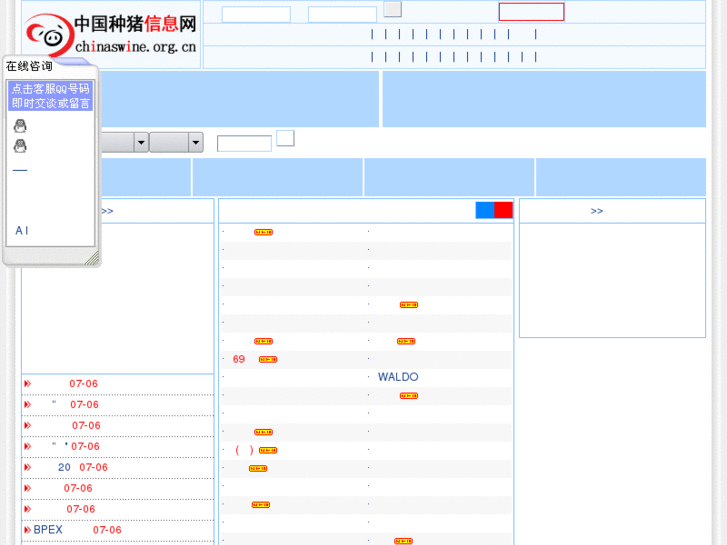Select the red swatch in the center panel header

[504, 210]
